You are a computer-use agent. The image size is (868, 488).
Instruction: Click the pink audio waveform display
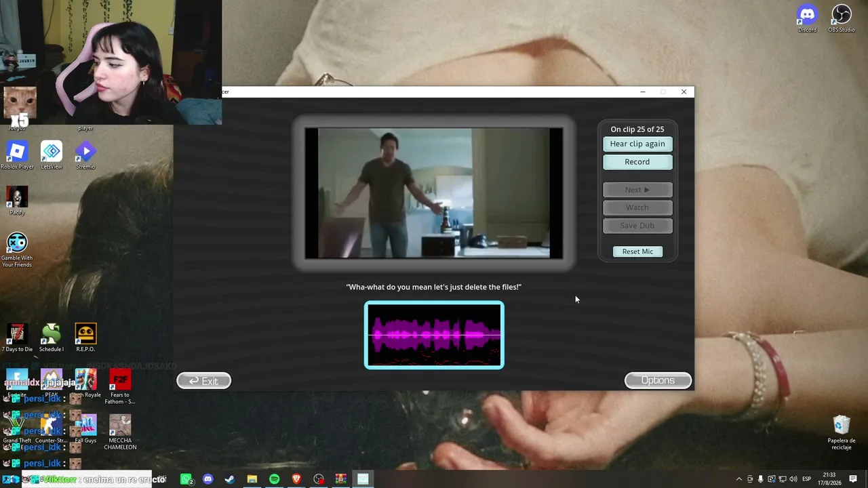(434, 335)
